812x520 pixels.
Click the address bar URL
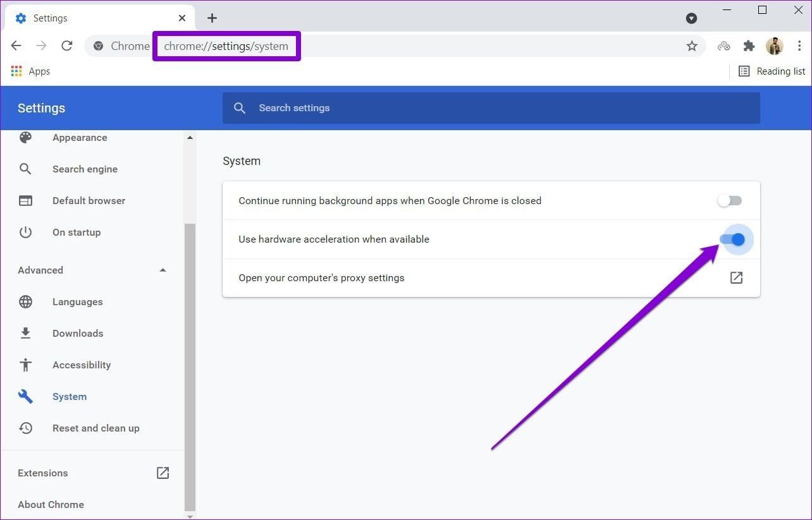(x=226, y=46)
